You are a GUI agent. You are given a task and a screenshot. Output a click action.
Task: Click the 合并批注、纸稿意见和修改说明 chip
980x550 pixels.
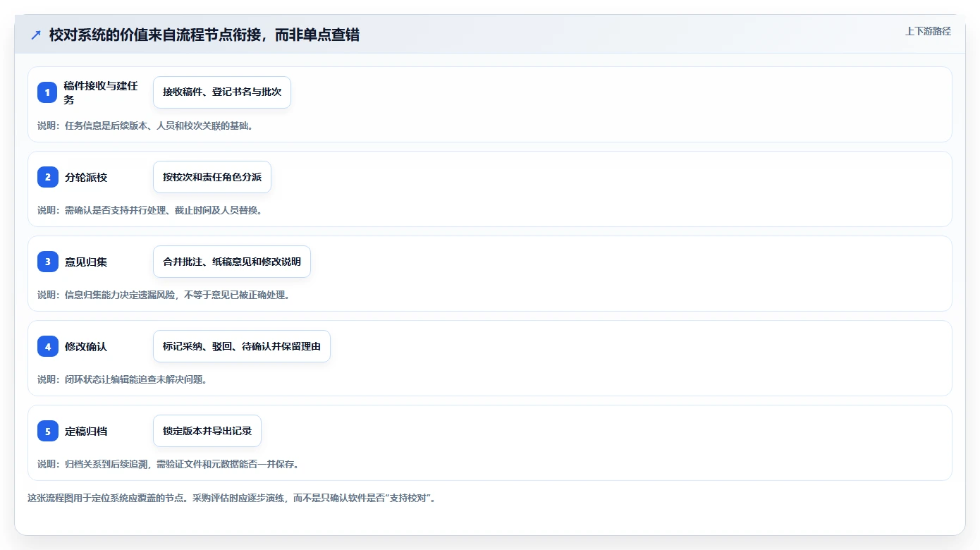pos(232,262)
